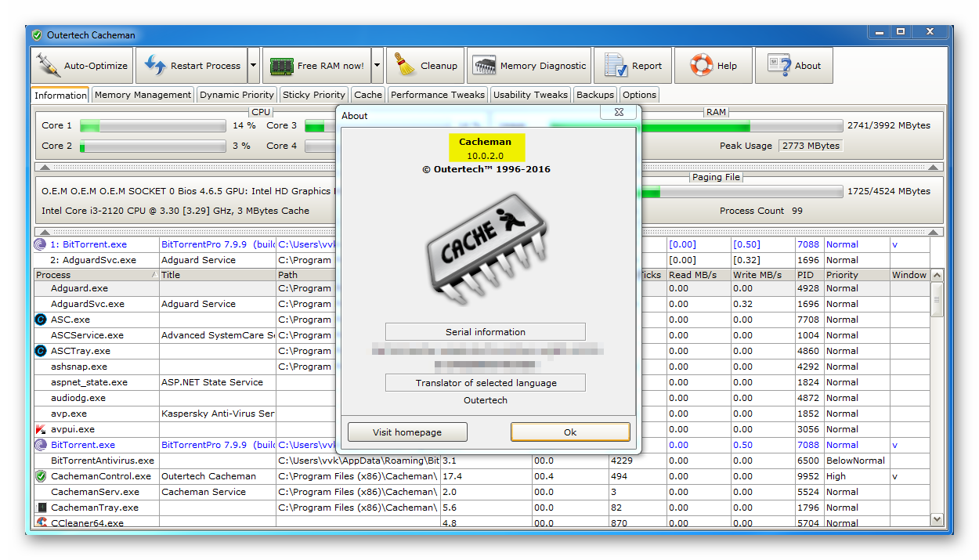Open the Free RAM now dropdown arrow
The image size is (979, 560).
[377, 66]
